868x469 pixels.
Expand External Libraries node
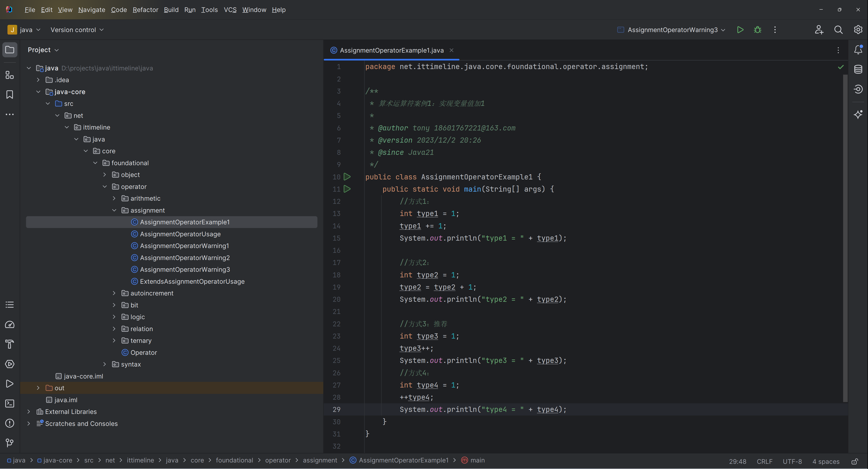coord(29,412)
